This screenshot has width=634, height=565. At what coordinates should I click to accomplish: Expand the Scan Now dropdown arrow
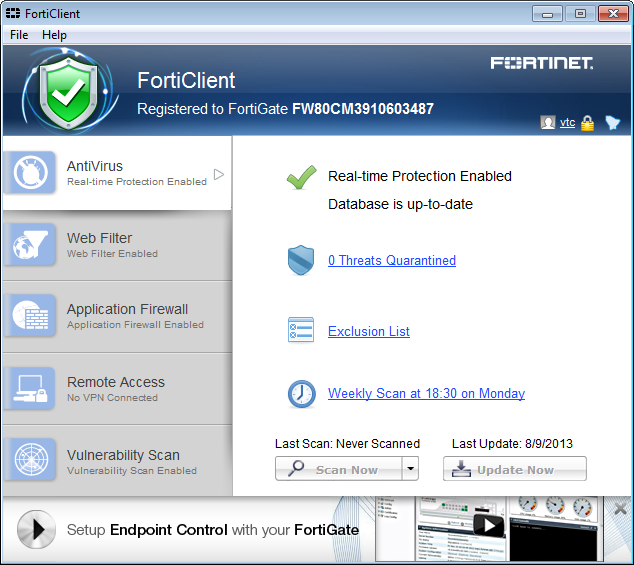tap(409, 469)
